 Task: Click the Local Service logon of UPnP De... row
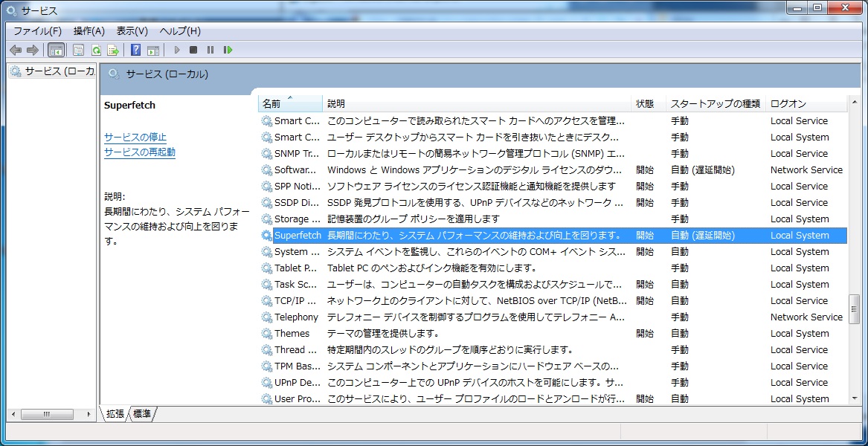800,382
